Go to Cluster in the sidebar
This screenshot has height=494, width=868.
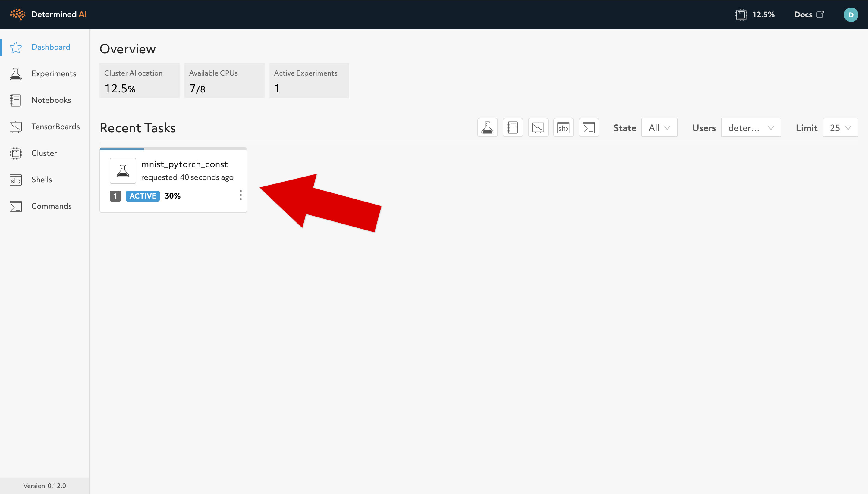click(44, 153)
